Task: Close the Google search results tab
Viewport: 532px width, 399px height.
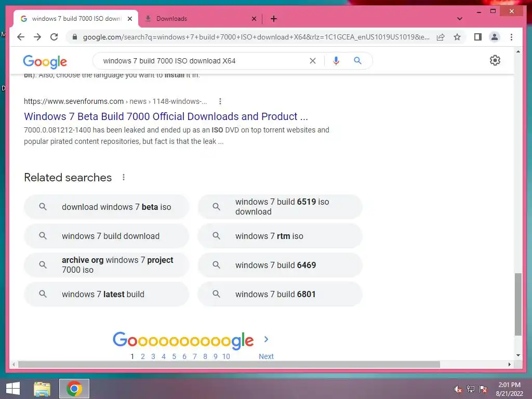Action: click(x=129, y=19)
